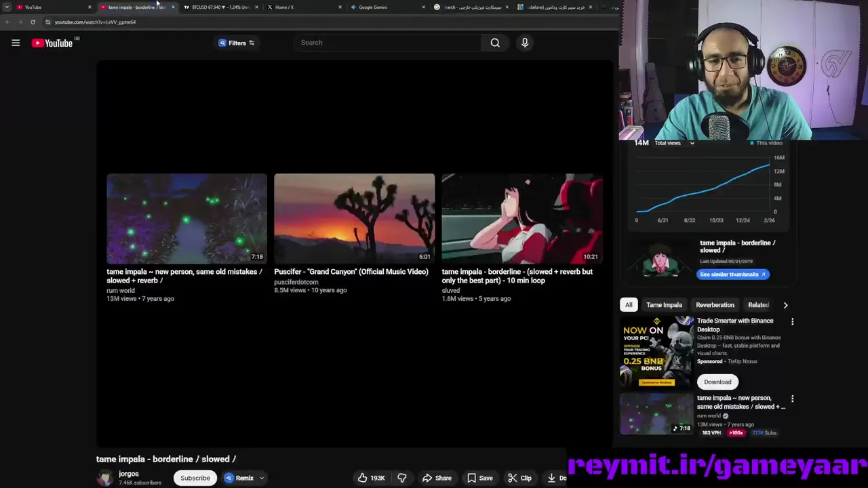
Task: Open sidebar new person same old mistakes thumbnail
Action: 656,413
